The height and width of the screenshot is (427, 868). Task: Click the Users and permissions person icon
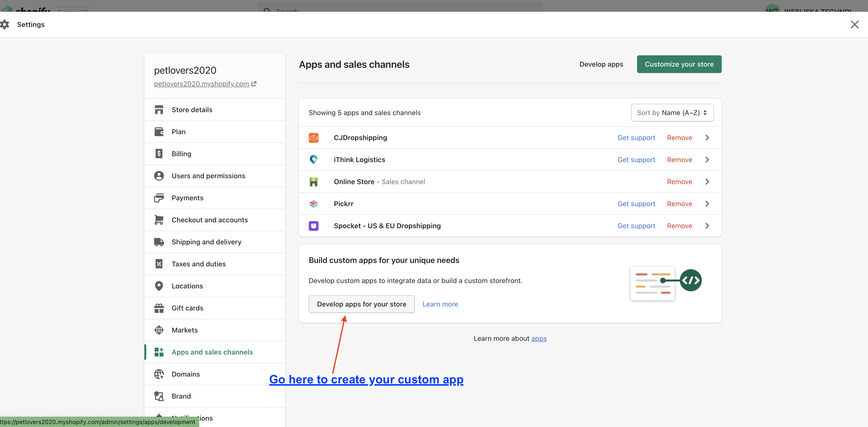pos(159,176)
